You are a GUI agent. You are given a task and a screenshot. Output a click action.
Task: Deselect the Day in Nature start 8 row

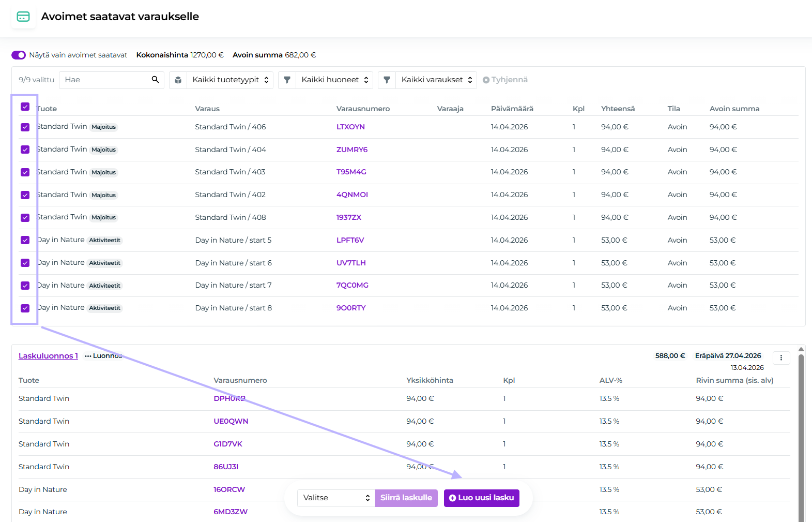(25, 308)
